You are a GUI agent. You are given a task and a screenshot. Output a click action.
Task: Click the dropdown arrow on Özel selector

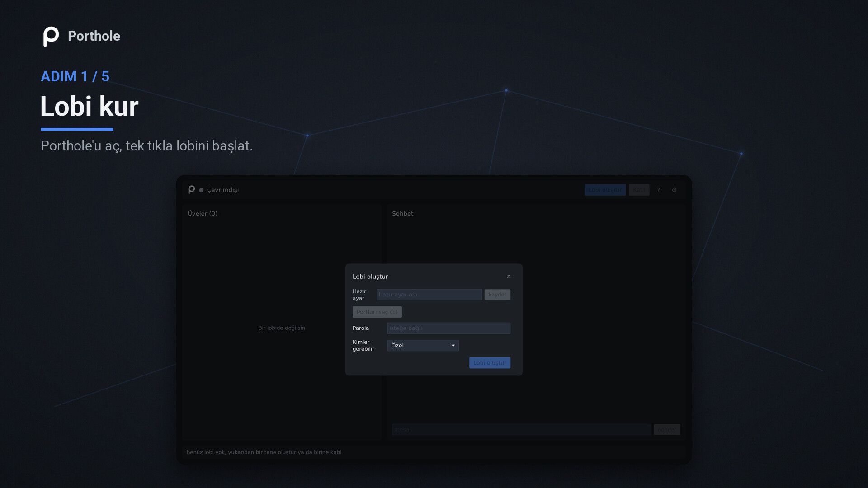point(453,346)
